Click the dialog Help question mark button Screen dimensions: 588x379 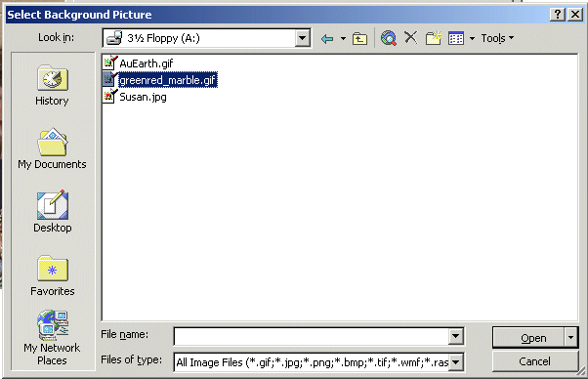[558, 15]
